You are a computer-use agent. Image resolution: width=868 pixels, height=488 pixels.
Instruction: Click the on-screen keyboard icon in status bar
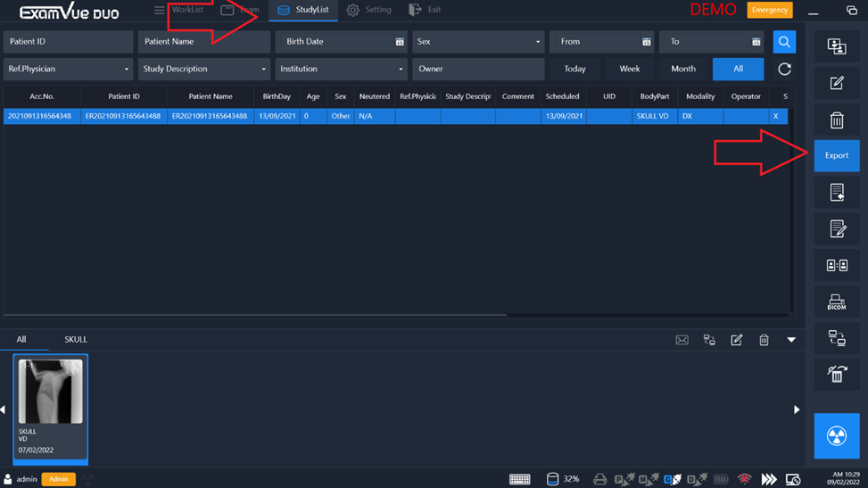point(519,479)
